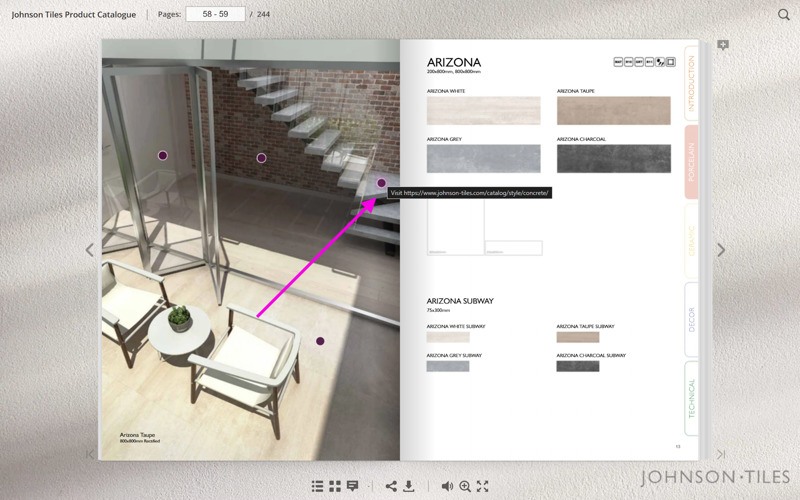
Task: Open the CERAMIC section tab
Action: pos(691,241)
